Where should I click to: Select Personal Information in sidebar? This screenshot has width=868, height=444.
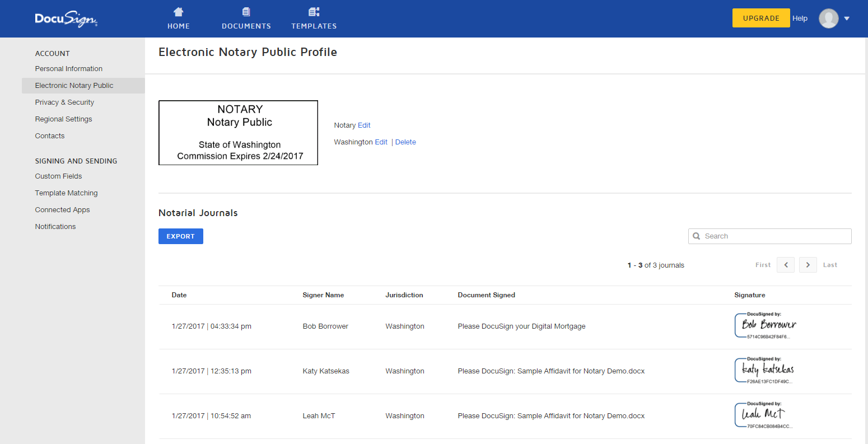coord(69,69)
